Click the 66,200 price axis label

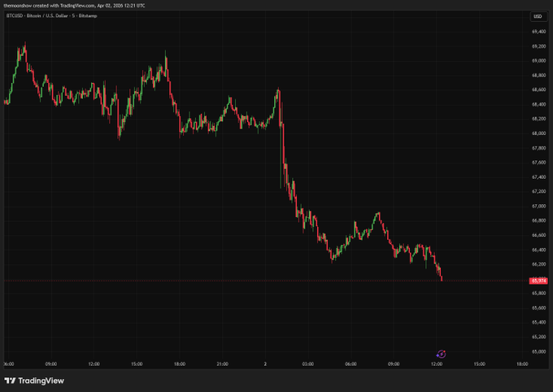tap(538, 264)
